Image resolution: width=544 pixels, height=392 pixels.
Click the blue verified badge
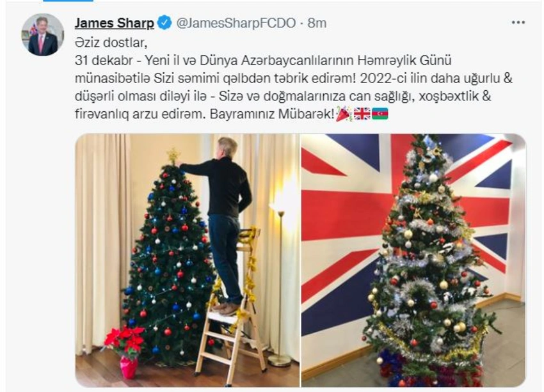pyautogui.click(x=164, y=23)
